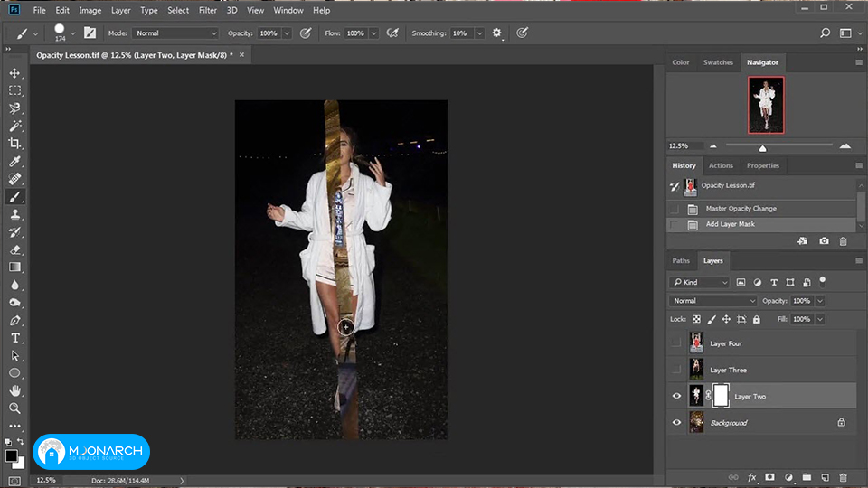Select the Lasso tool
The height and width of the screenshot is (488, 868).
point(15,108)
